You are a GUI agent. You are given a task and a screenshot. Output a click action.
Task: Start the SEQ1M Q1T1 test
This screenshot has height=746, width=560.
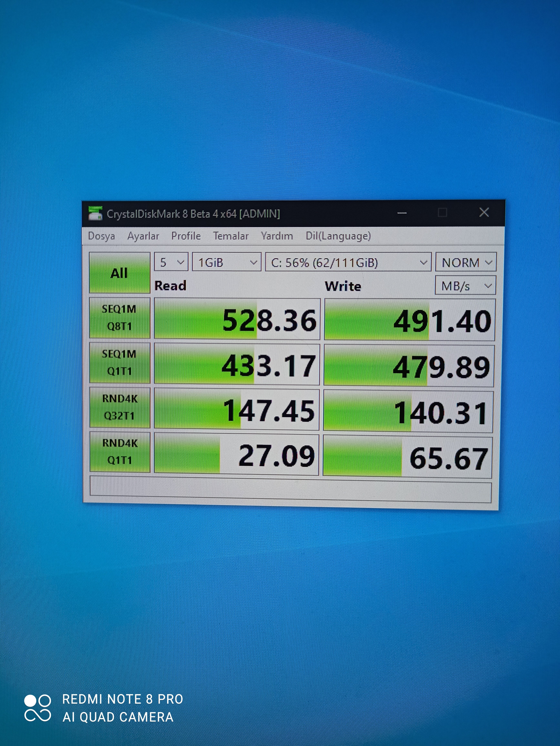(x=119, y=363)
